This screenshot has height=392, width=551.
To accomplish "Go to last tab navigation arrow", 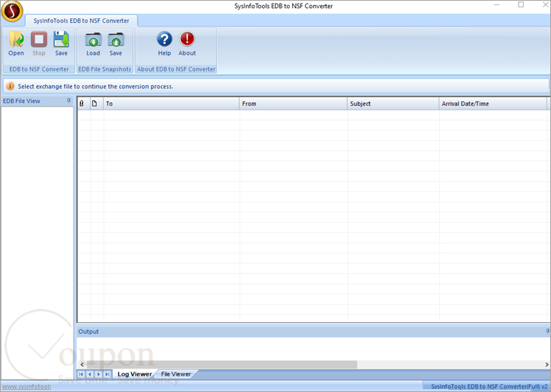I will [107, 374].
